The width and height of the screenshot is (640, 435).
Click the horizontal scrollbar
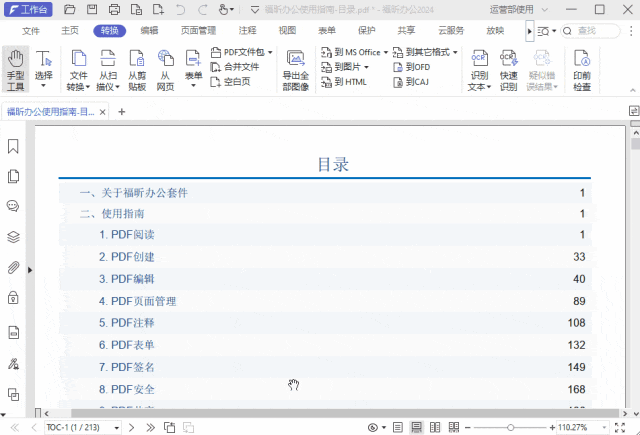[345, 413]
